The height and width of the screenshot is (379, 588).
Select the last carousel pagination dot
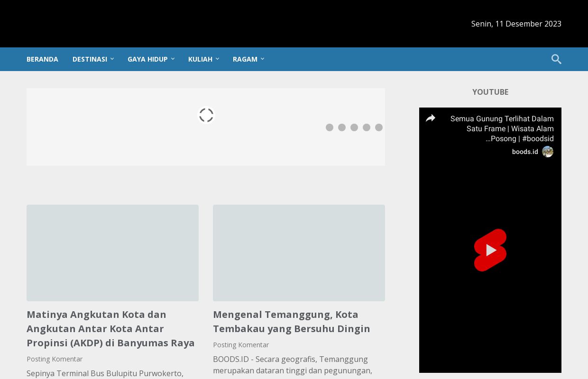pos(379,127)
